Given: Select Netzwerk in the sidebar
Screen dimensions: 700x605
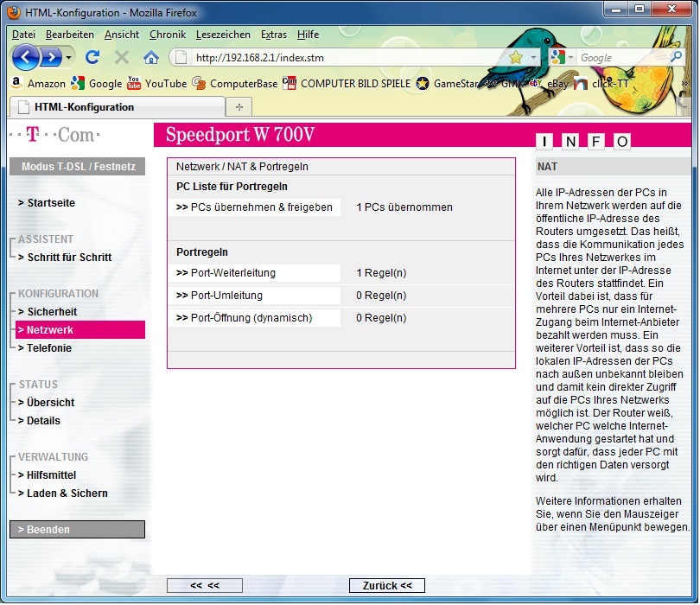Looking at the screenshot, I should point(80,330).
